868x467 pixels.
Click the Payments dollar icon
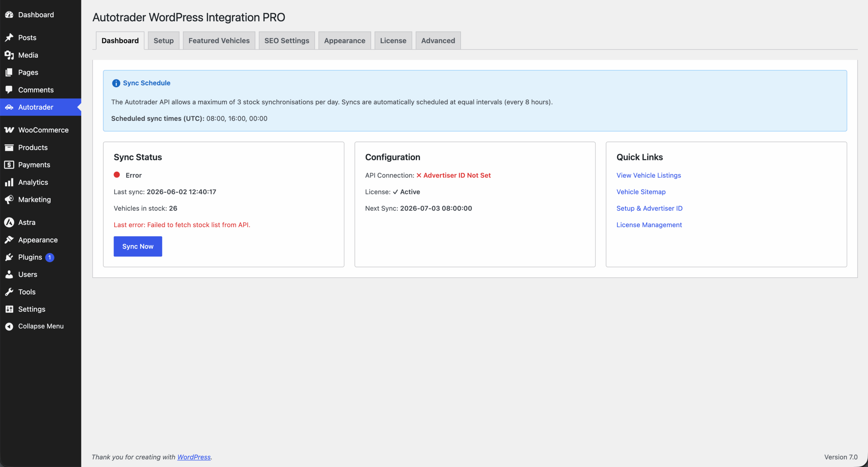point(9,164)
